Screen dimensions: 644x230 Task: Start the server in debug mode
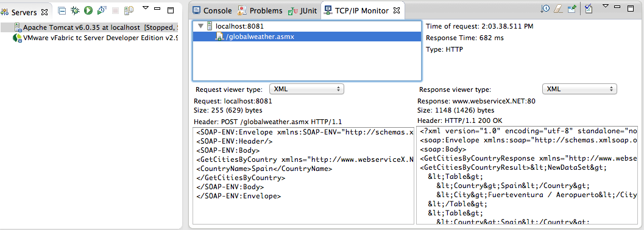coord(75,11)
